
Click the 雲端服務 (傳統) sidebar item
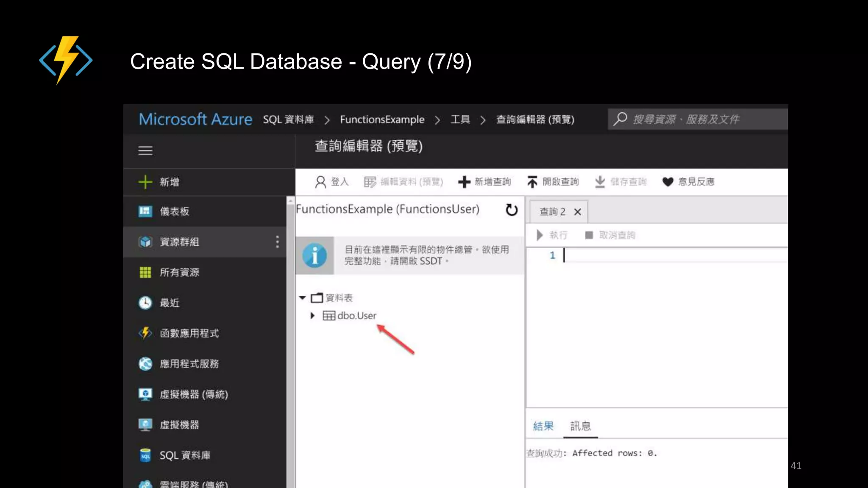(x=205, y=483)
